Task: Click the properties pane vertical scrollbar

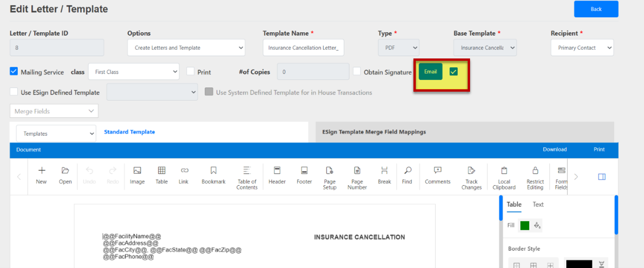Action: (x=616, y=215)
